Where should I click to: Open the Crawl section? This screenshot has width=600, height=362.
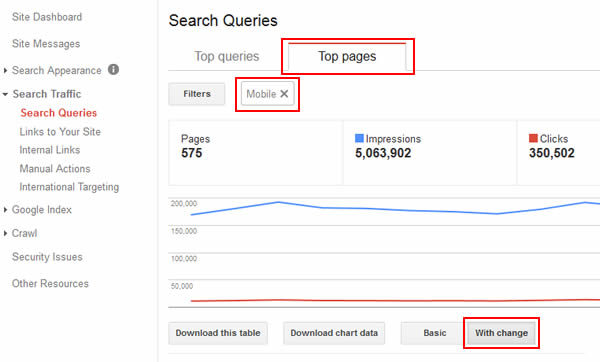point(24,233)
